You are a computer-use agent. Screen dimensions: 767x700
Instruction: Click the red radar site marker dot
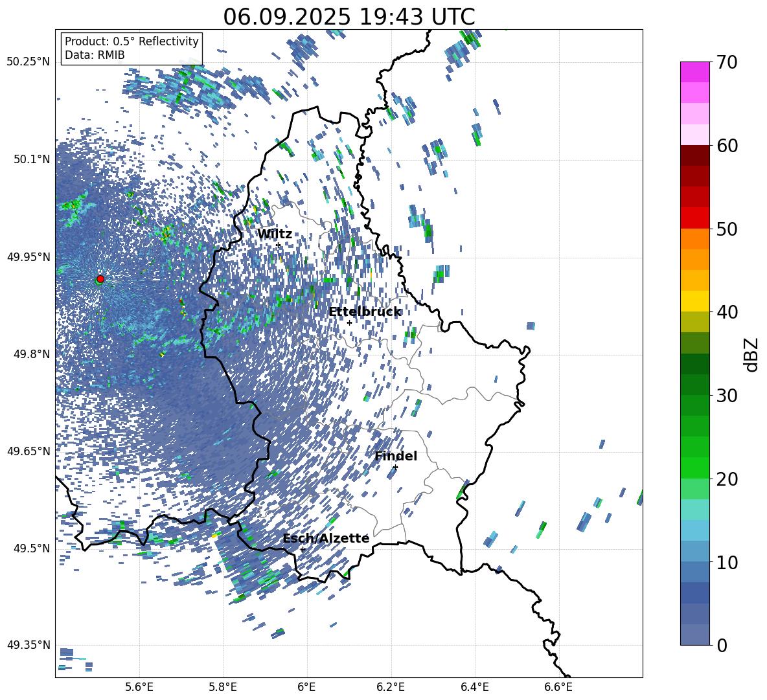[x=100, y=278]
